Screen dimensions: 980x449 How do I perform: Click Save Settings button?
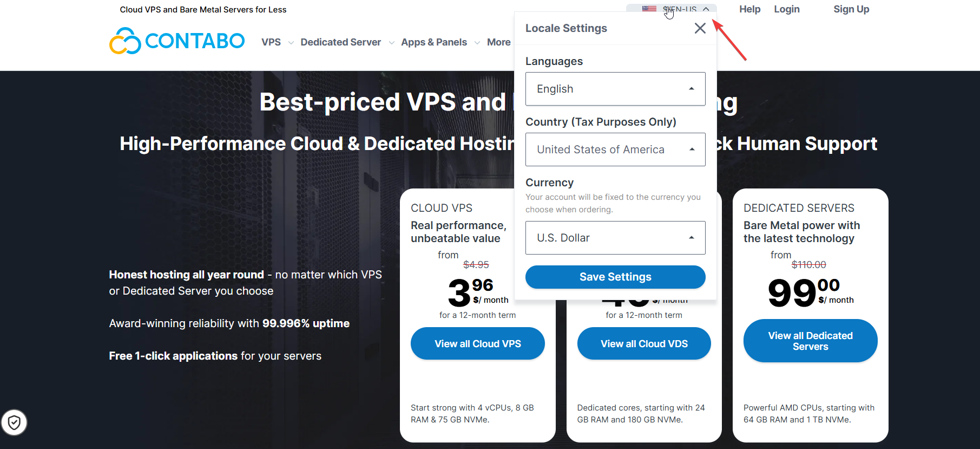click(x=615, y=277)
